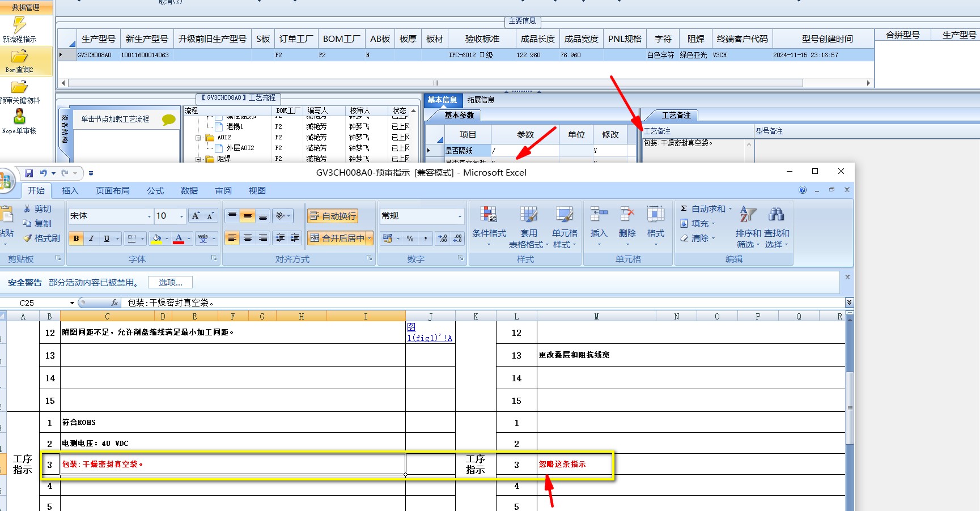The image size is (980, 511).
Task: Open the cell borders dropdown arrow
Action: click(142, 239)
